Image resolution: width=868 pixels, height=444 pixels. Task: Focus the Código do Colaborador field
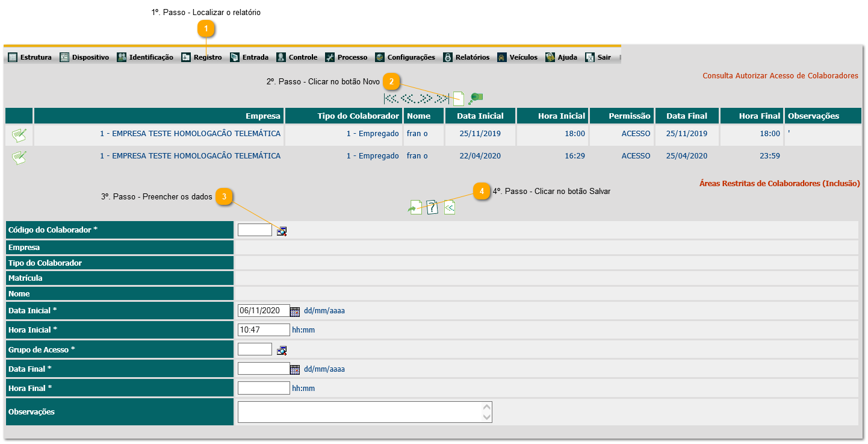point(255,230)
